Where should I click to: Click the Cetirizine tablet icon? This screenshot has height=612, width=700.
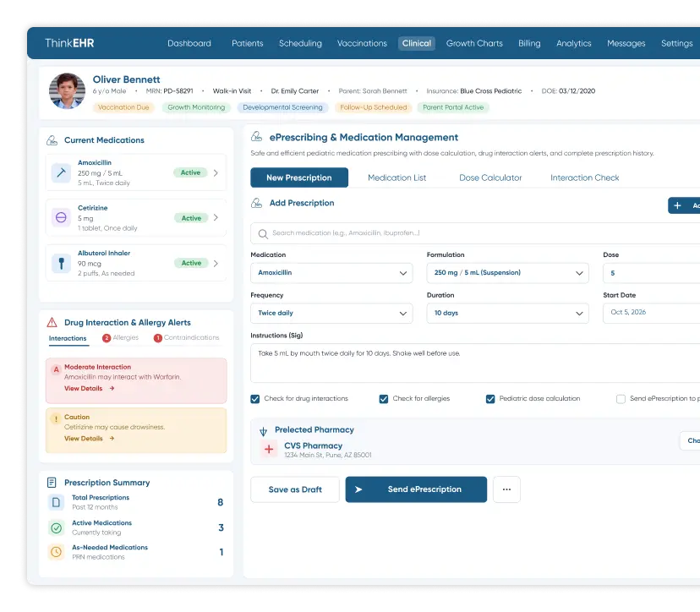tap(61, 218)
